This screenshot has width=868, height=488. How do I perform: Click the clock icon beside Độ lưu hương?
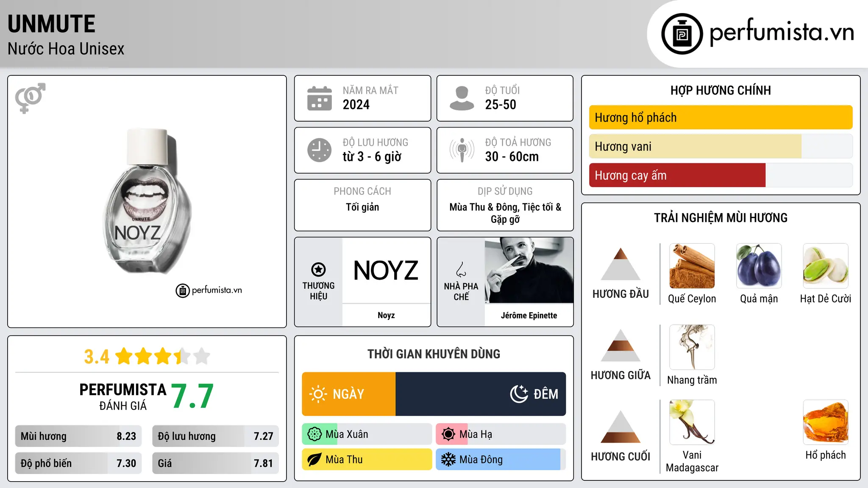click(x=320, y=150)
